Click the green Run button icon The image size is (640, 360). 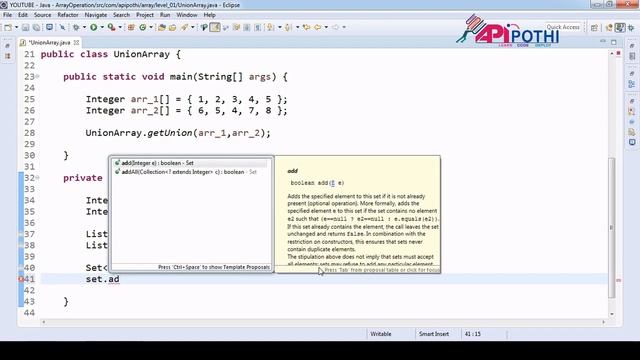93,27
